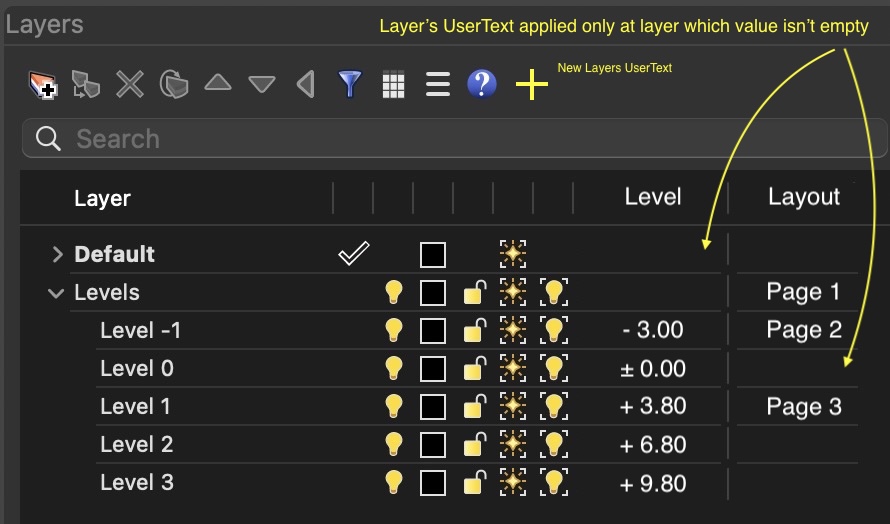Open the hamburger tools menu

(x=438, y=84)
